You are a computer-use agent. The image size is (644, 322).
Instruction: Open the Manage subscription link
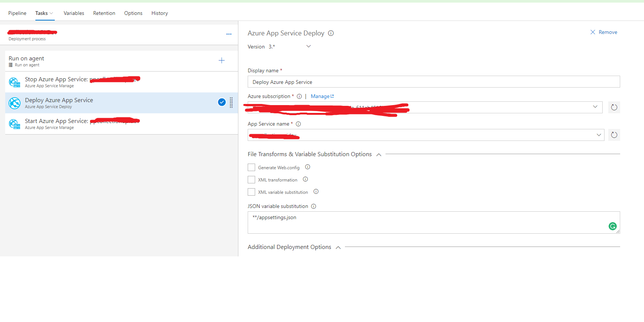point(322,96)
